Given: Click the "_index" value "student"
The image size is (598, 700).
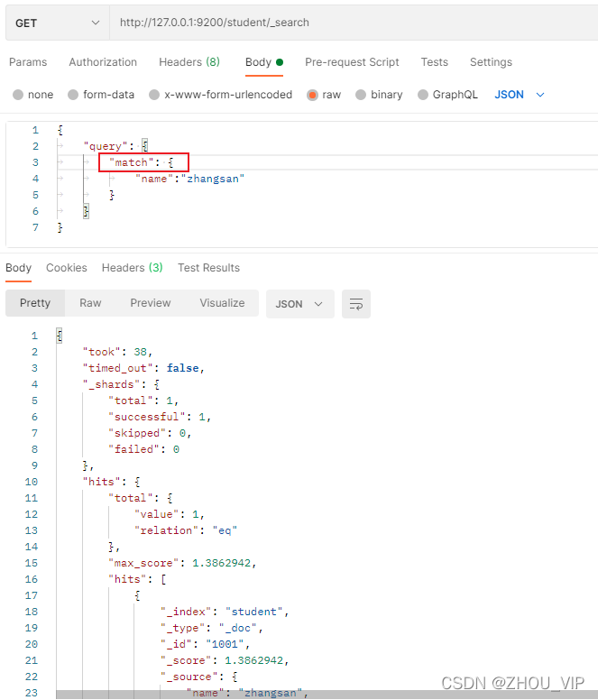Looking at the screenshot, I should coord(254,612).
